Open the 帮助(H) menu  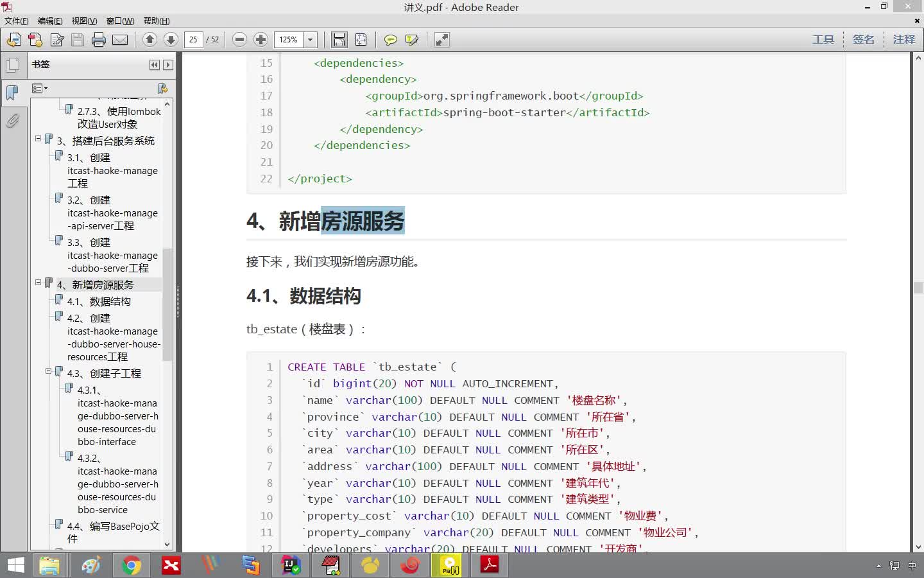(157, 21)
